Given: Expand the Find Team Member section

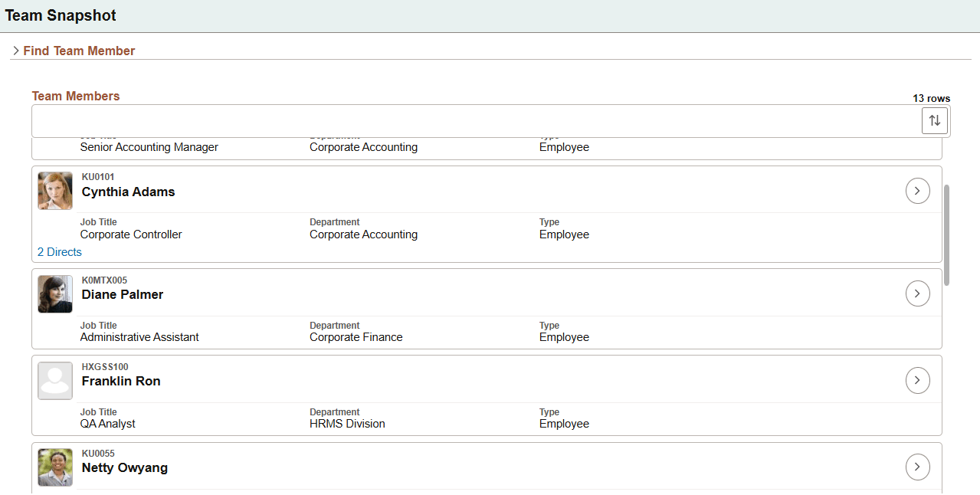Looking at the screenshot, I should coord(74,51).
